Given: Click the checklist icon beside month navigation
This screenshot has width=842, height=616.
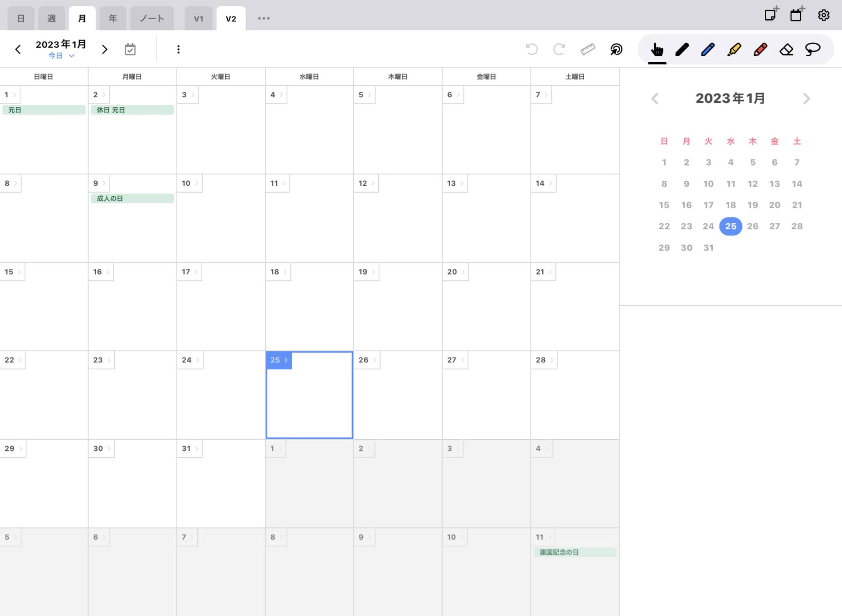Looking at the screenshot, I should [130, 49].
